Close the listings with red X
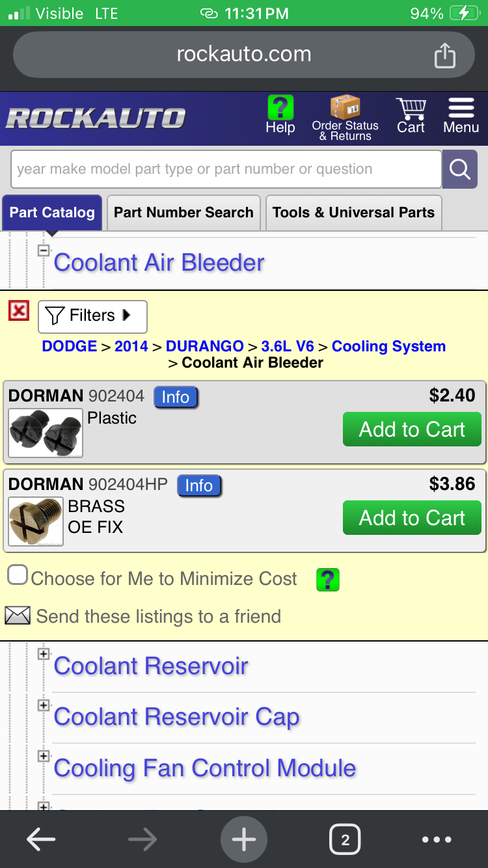Image resolution: width=488 pixels, height=868 pixels. click(19, 311)
